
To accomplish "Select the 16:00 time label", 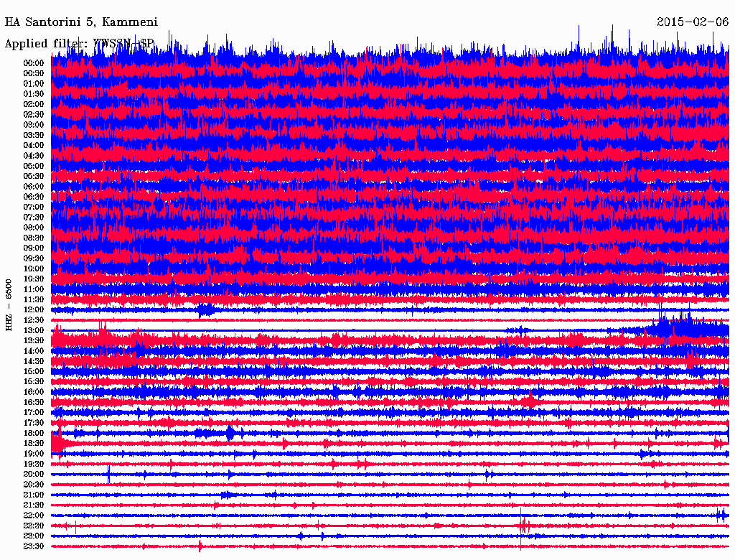I will click(x=34, y=393).
